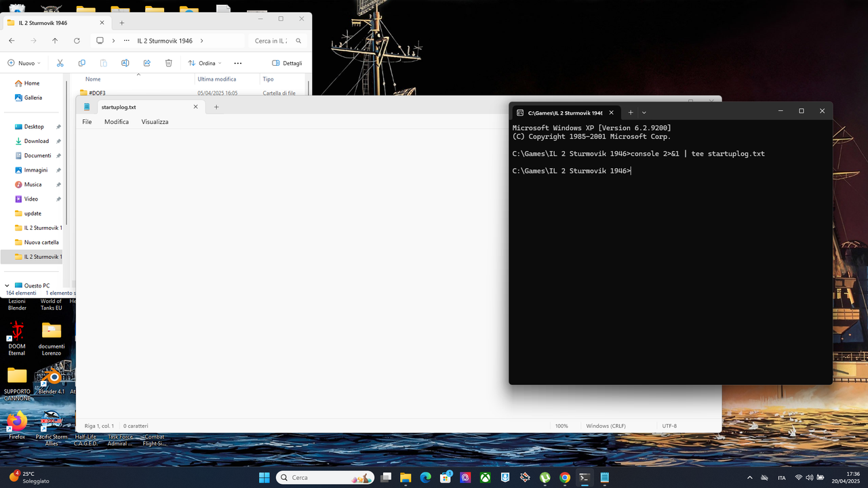Copy the selected item with the Copy icon
This screenshot has height=488, width=868.
[81, 62]
